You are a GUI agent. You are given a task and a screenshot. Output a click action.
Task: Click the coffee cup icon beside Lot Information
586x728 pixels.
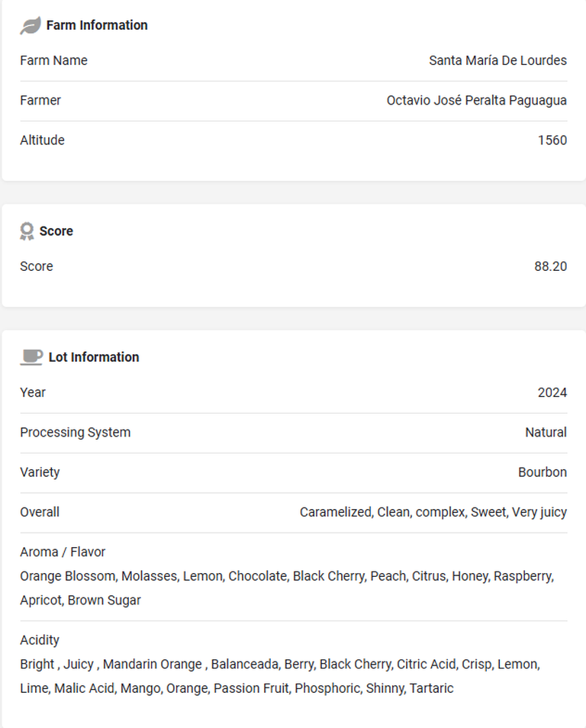(31, 357)
